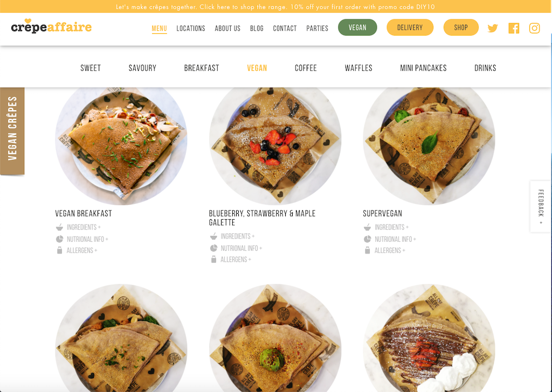Switch to the Savoury menu category
Image resolution: width=552 pixels, height=392 pixels.
pos(142,68)
